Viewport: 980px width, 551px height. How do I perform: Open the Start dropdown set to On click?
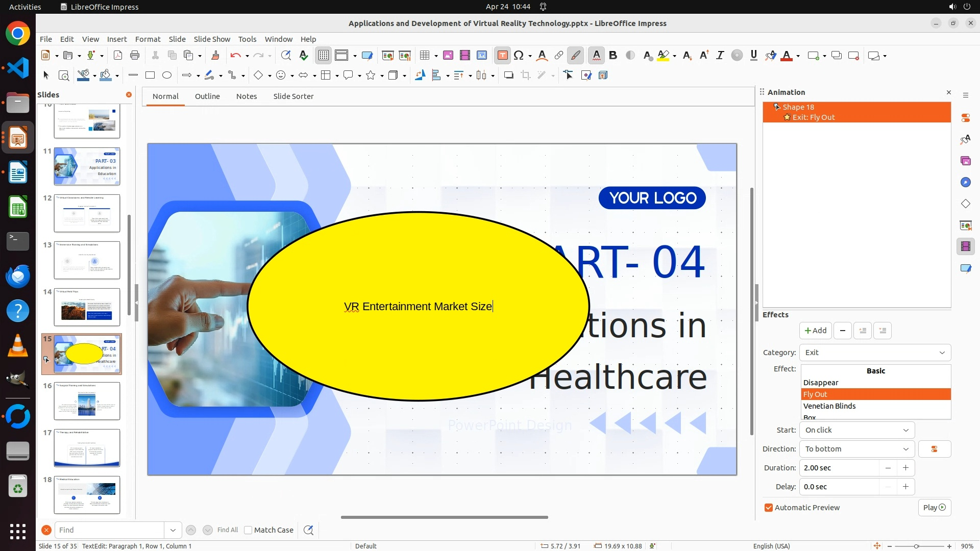[856, 430]
